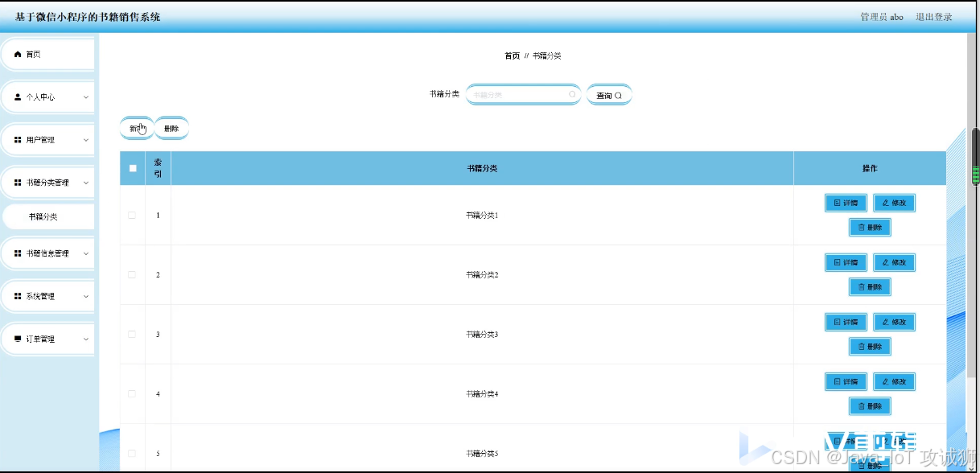Expand the 系统管理 menu chevron
The image size is (980, 473).
coord(86,296)
